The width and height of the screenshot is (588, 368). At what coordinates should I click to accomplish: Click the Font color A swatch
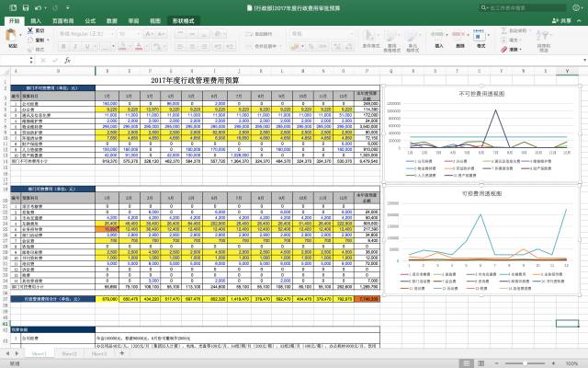[139, 47]
